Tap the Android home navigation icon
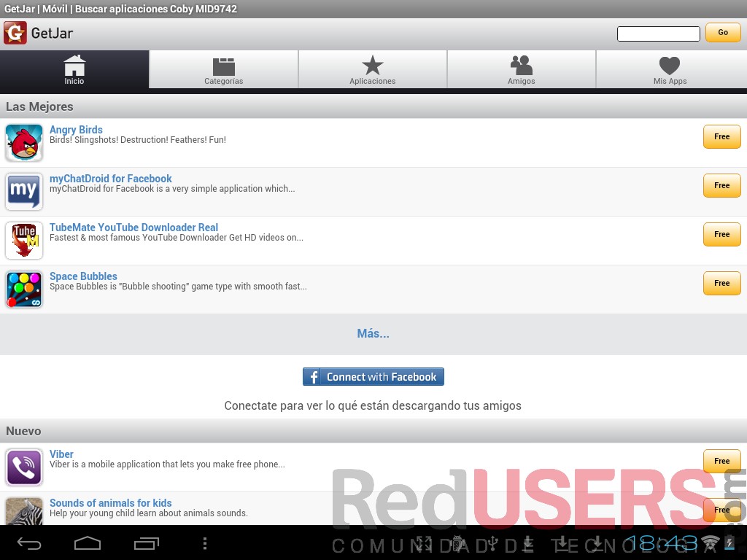The width and height of the screenshot is (747, 560). [88, 543]
